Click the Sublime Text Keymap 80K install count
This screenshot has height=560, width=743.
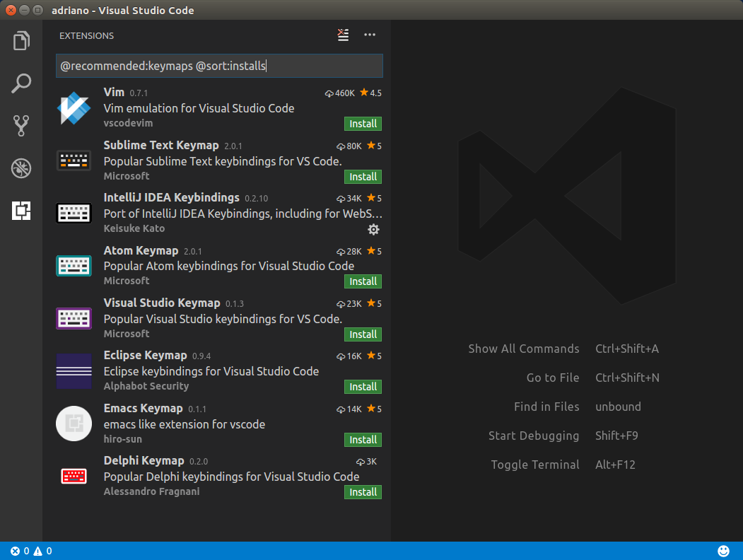(349, 146)
